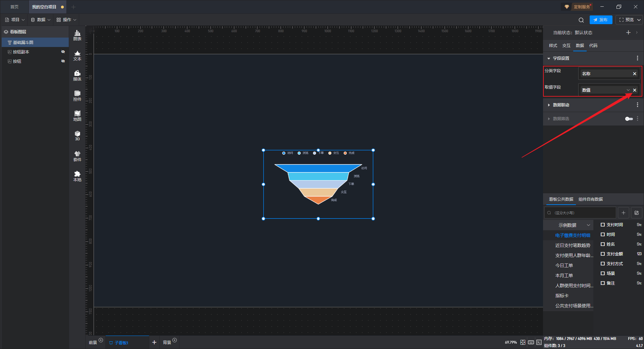Switch to 组件自有数据 tab
Screen dimensions: 644x349
[x=590, y=199]
